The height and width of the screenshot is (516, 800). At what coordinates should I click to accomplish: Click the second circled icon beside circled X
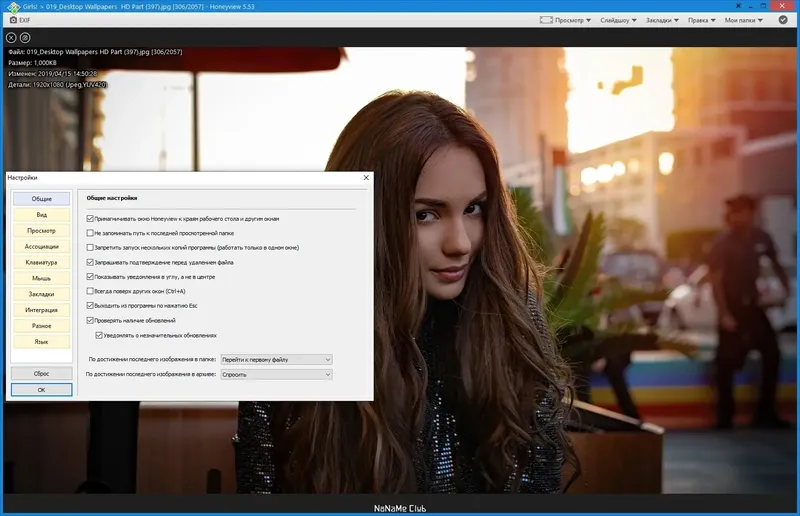click(x=25, y=38)
